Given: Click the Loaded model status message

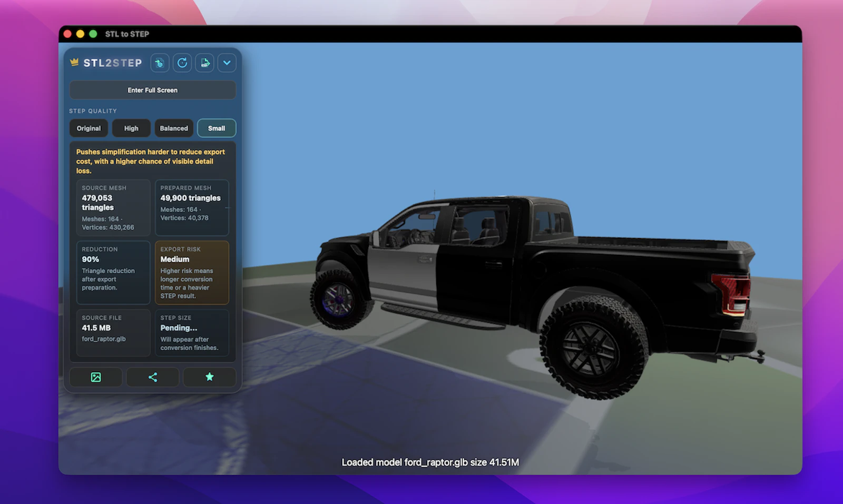Looking at the screenshot, I should pyautogui.click(x=430, y=462).
